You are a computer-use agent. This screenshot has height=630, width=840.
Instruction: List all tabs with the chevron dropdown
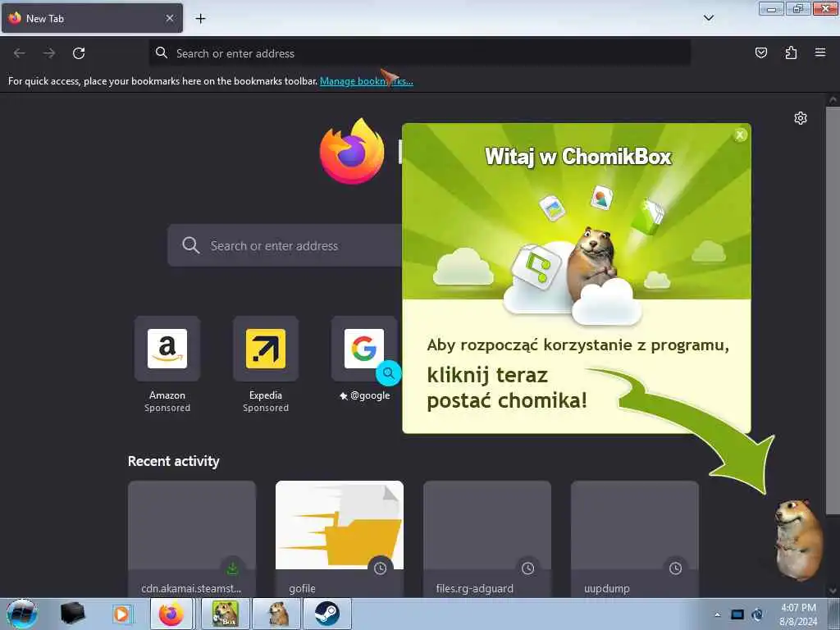coord(708,18)
